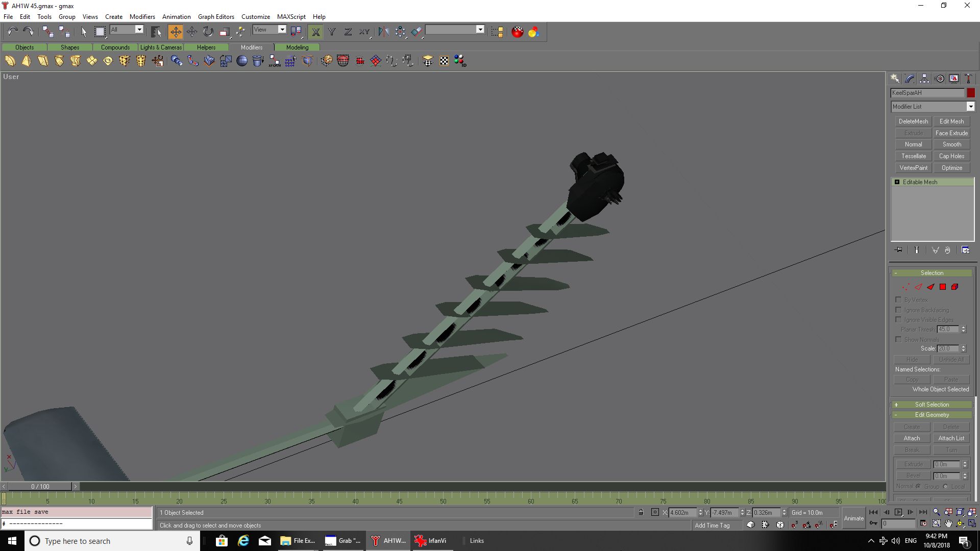Image resolution: width=980 pixels, height=551 pixels.
Task: Toggle the Animate button
Action: (x=853, y=518)
